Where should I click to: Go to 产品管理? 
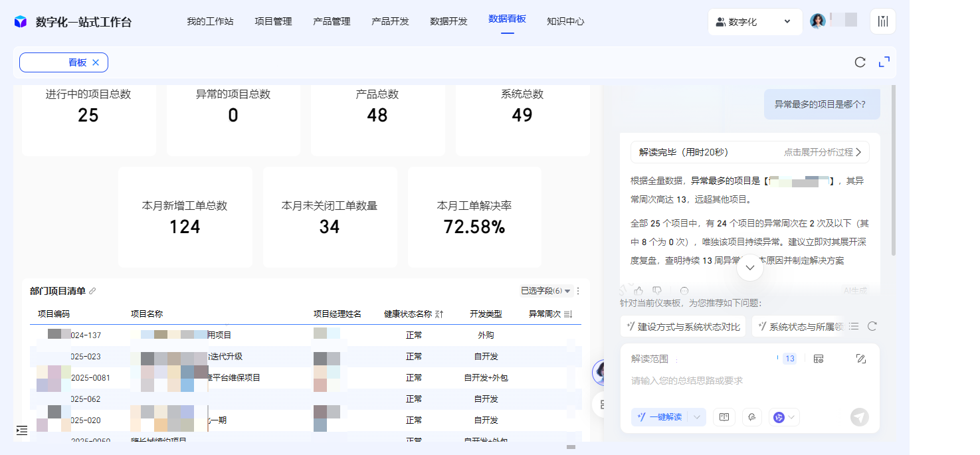coord(332,21)
